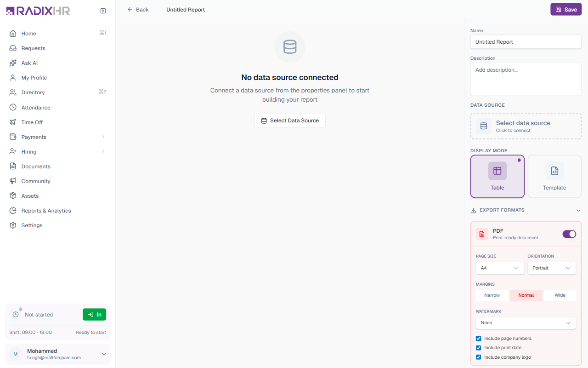
Task: Click the Home house icon
Action: pyautogui.click(x=13, y=33)
